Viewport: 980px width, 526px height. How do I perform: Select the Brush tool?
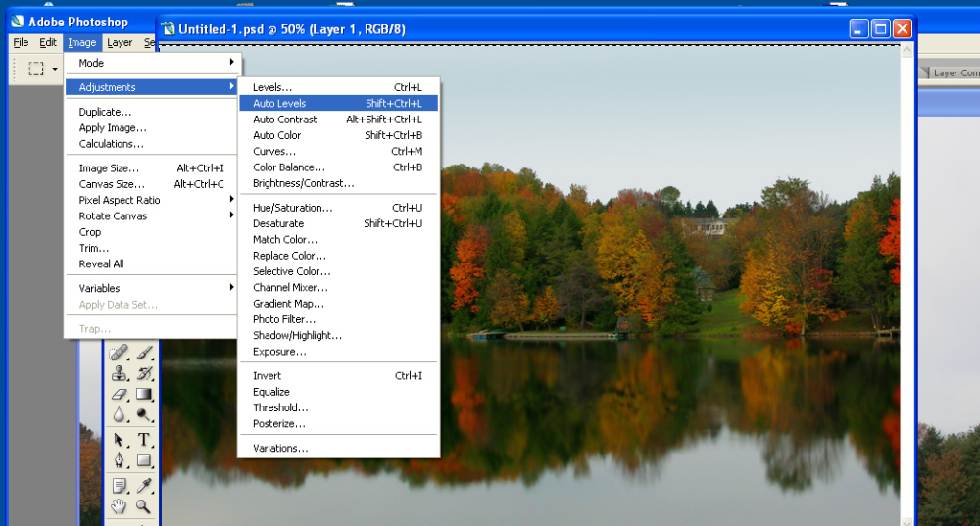pos(143,353)
